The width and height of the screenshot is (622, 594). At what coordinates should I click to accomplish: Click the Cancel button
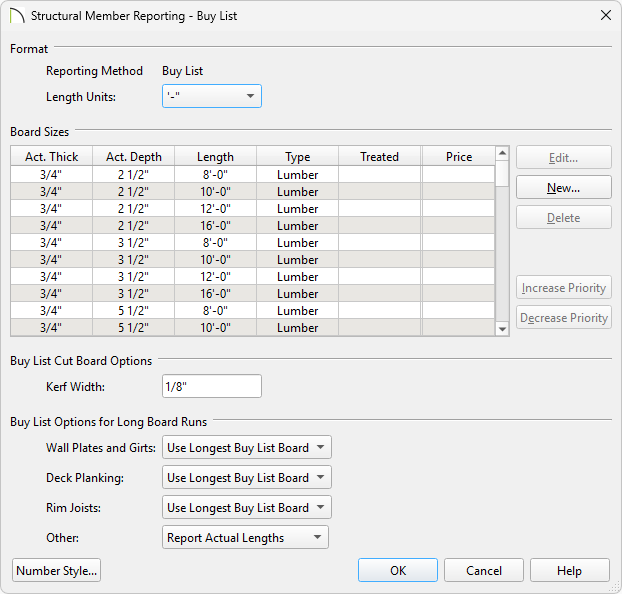(484, 571)
